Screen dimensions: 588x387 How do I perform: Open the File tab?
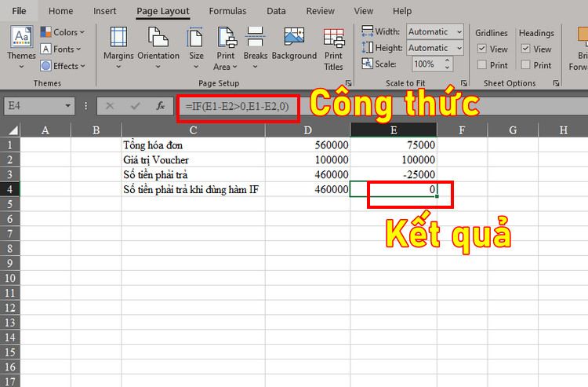pos(19,11)
